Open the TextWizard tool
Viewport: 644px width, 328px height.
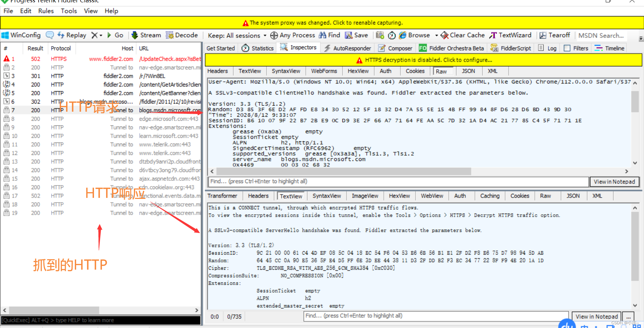coord(510,35)
